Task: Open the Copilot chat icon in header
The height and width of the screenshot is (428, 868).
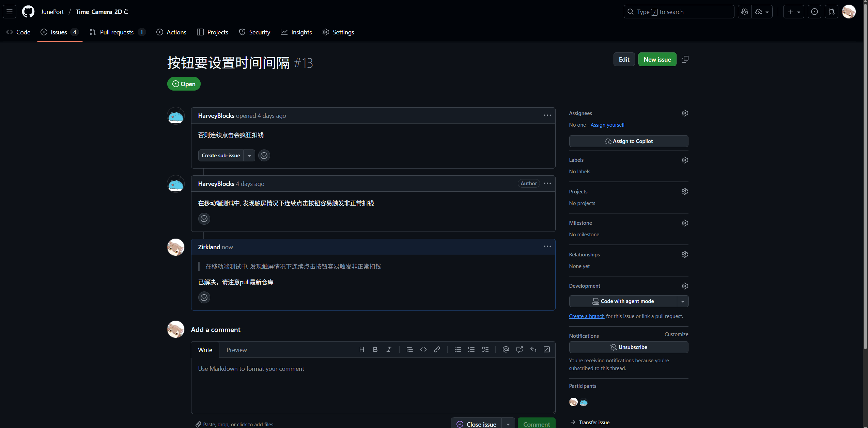Action: (x=745, y=12)
